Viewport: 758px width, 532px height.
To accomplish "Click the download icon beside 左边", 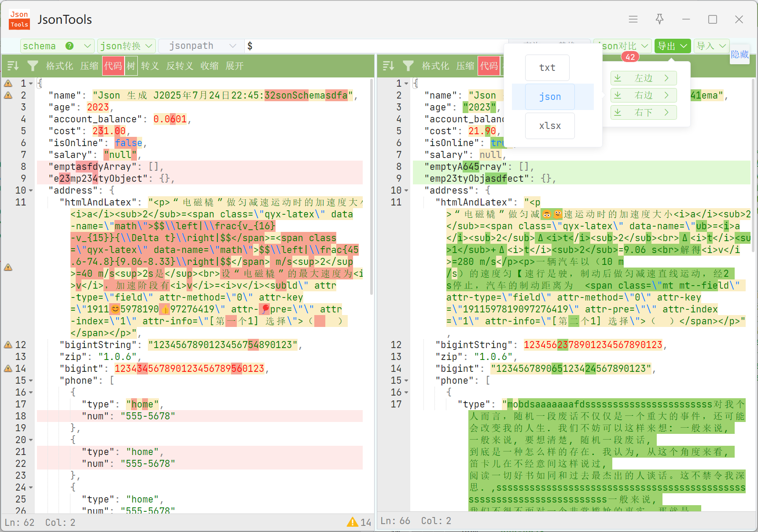I will 618,78.
